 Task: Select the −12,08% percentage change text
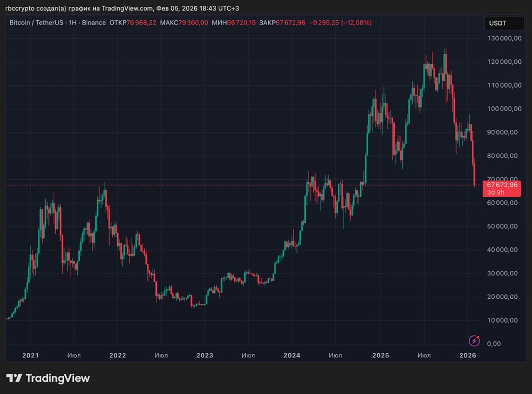(x=357, y=23)
